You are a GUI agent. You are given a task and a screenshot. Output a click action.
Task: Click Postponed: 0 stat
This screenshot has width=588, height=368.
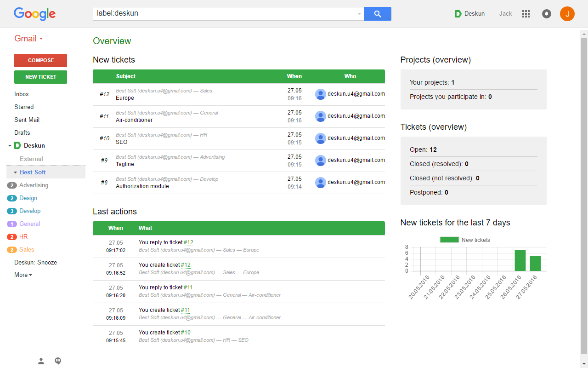pyautogui.click(x=429, y=192)
